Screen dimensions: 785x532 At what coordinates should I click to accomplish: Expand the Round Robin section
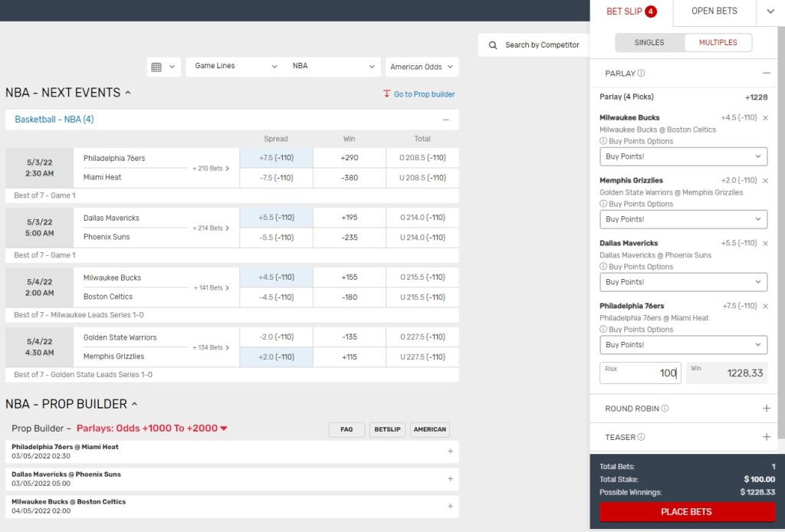click(x=766, y=409)
